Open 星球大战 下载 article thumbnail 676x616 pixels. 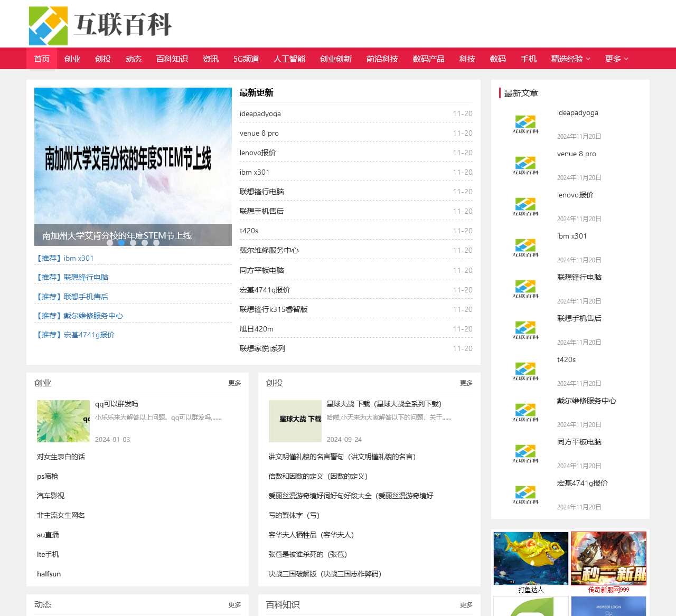[x=295, y=421]
